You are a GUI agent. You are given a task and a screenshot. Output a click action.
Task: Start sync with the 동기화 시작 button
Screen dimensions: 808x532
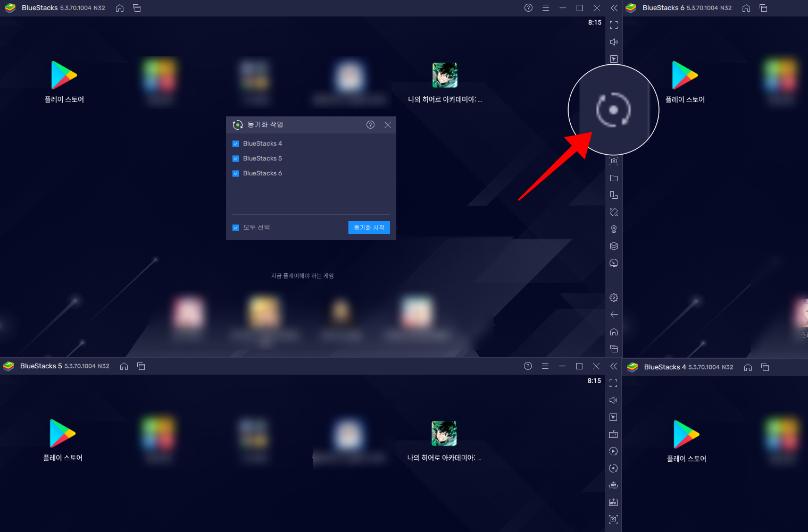click(x=369, y=227)
